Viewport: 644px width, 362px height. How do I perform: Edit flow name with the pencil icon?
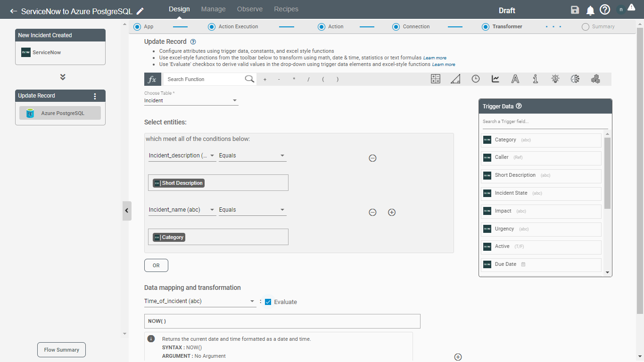click(x=140, y=11)
